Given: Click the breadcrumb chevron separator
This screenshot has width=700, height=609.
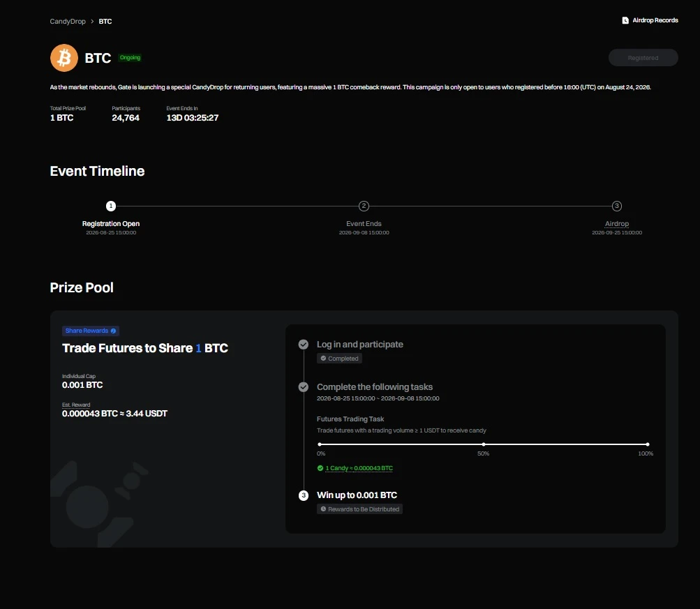Looking at the screenshot, I should click(x=92, y=22).
